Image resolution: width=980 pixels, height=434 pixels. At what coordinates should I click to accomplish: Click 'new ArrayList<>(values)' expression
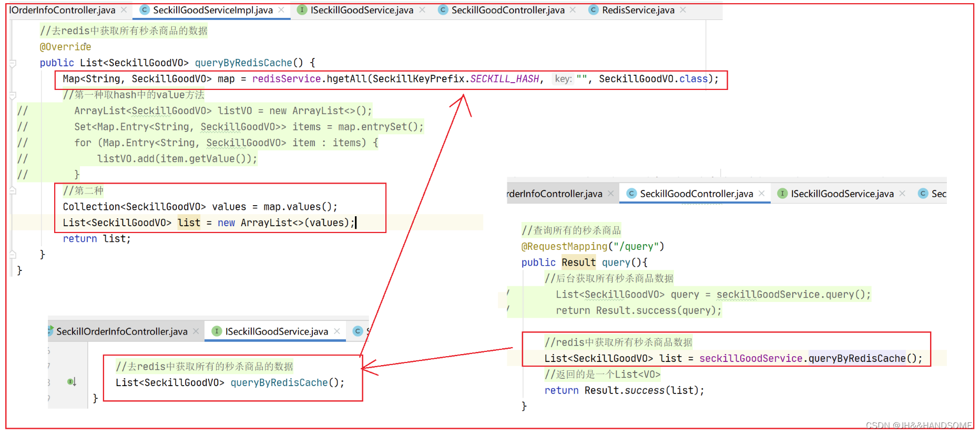[x=283, y=223]
